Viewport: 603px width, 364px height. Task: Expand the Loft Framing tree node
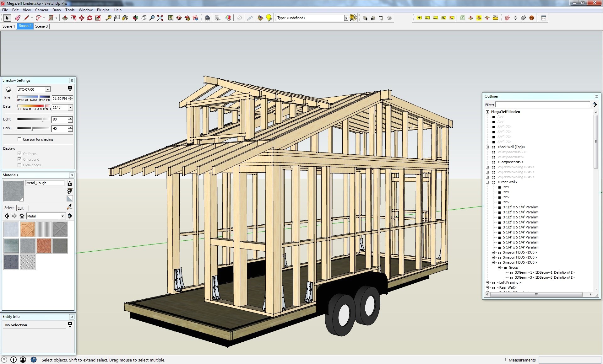[487, 282]
